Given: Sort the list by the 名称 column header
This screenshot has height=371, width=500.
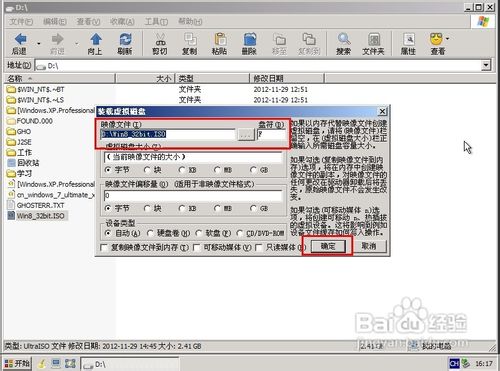Looking at the screenshot, I should pos(60,78).
